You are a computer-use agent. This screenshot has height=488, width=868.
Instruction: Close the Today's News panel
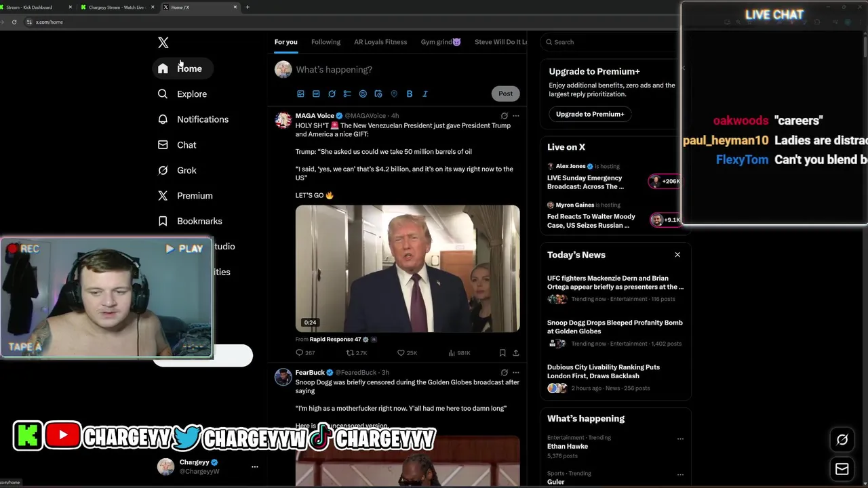coord(677,255)
